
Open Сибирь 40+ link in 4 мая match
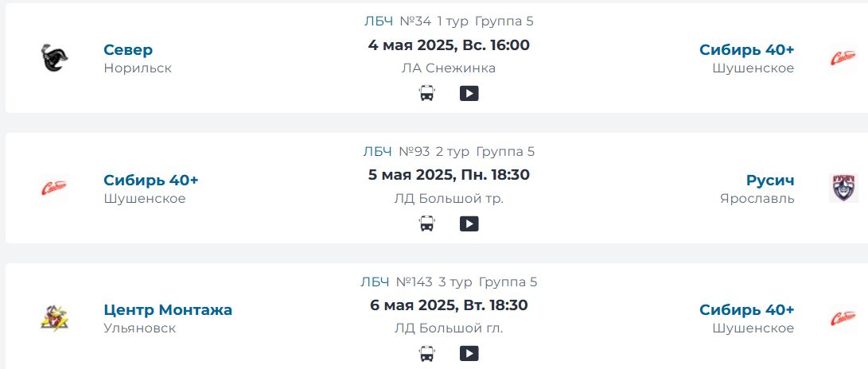pos(747,50)
